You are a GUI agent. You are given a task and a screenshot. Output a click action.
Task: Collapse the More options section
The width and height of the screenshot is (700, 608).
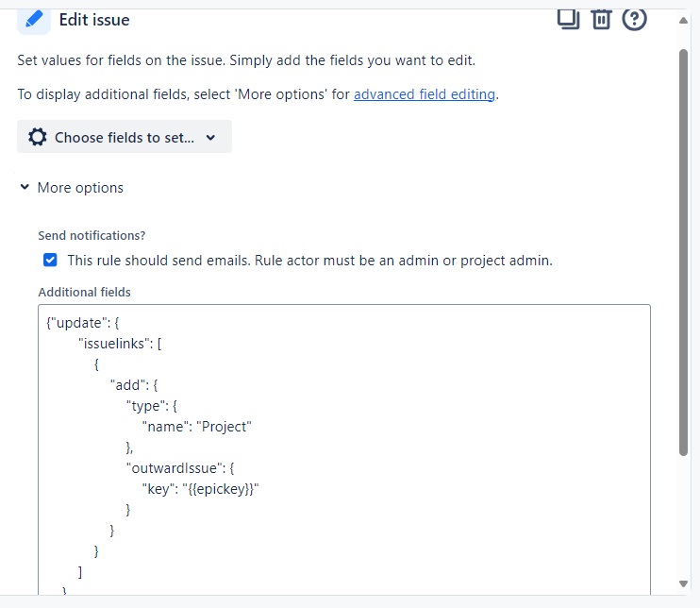click(72, 188)
